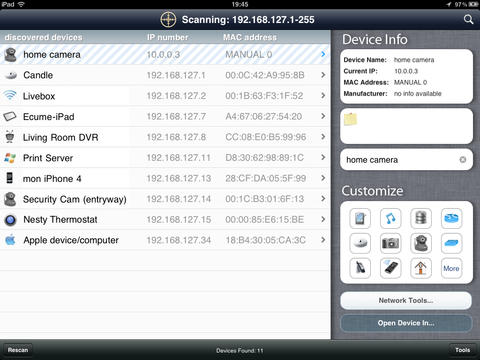Tap the Apple device/computer apple icon
Image resolution: width=480 pixels, height=360 pixels.
[x=10, y=240]
